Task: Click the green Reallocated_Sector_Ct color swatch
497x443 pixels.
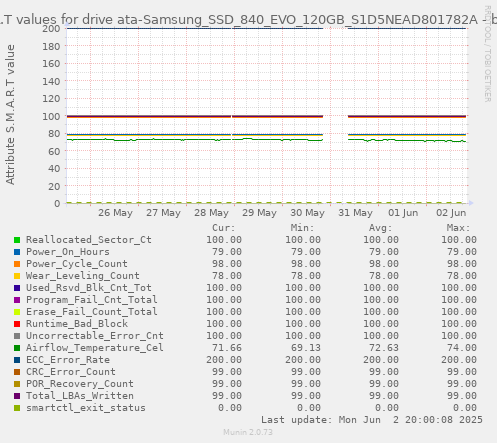Action: [x=17, y=240]
